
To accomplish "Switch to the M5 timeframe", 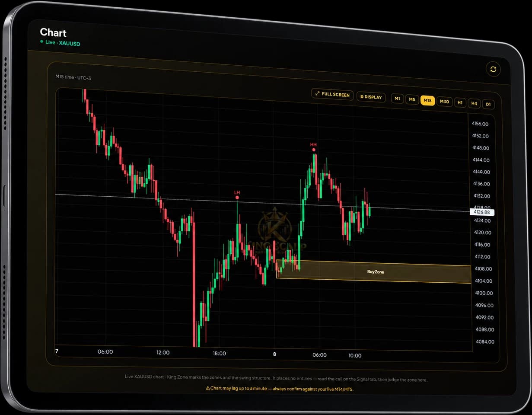I will coord(412,100).
